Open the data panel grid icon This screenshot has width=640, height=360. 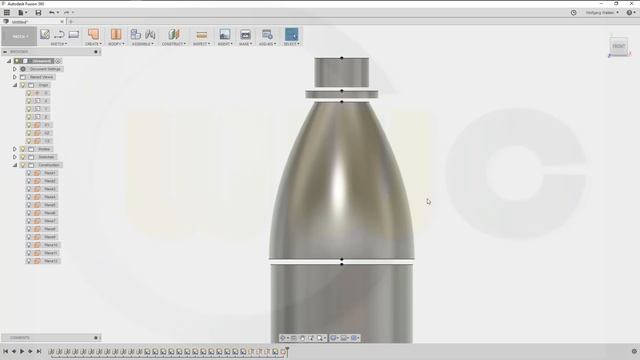click(7, 13)
